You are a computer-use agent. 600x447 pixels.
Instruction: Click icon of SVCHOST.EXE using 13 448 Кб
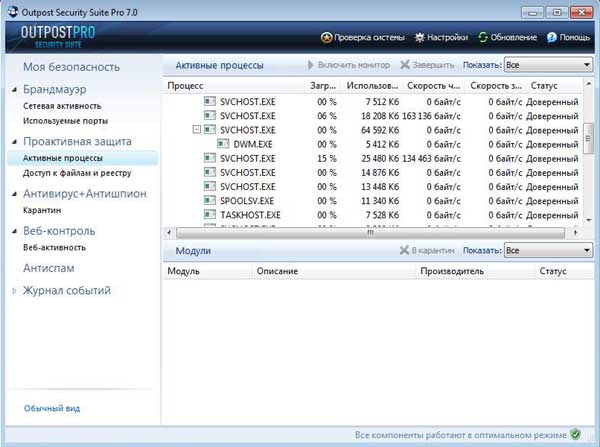tap(210, 186)
